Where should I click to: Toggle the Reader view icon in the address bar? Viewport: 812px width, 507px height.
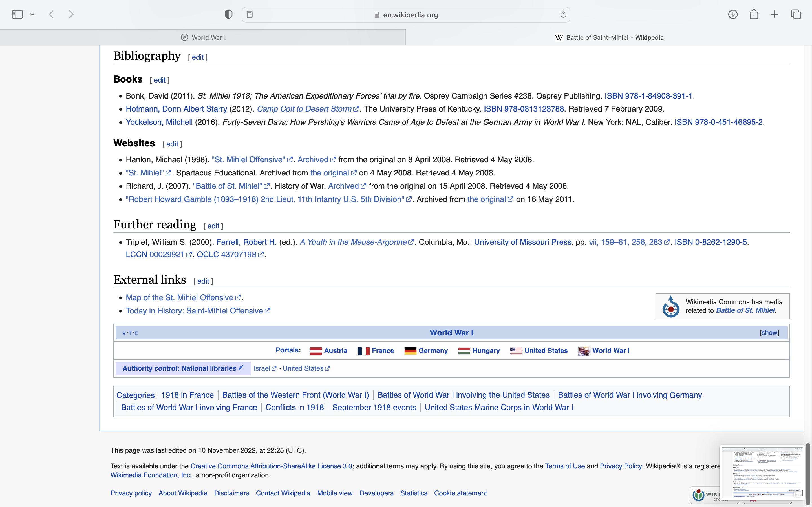[250, 14]
